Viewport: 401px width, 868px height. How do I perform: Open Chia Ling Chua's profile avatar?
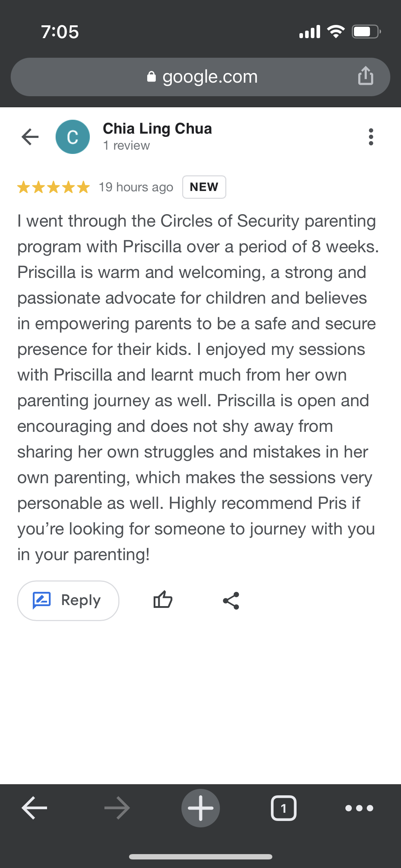click(73, 137)
